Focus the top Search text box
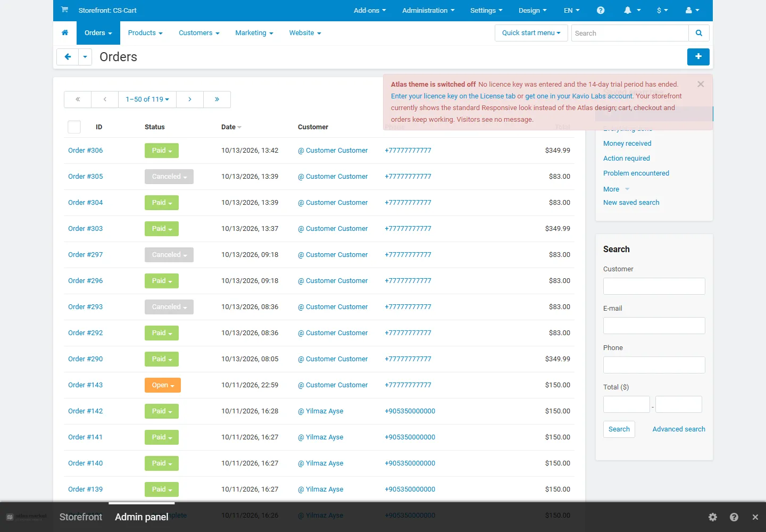Image resolution: width=766 pixels, height=532 pixels. point(630,33)
